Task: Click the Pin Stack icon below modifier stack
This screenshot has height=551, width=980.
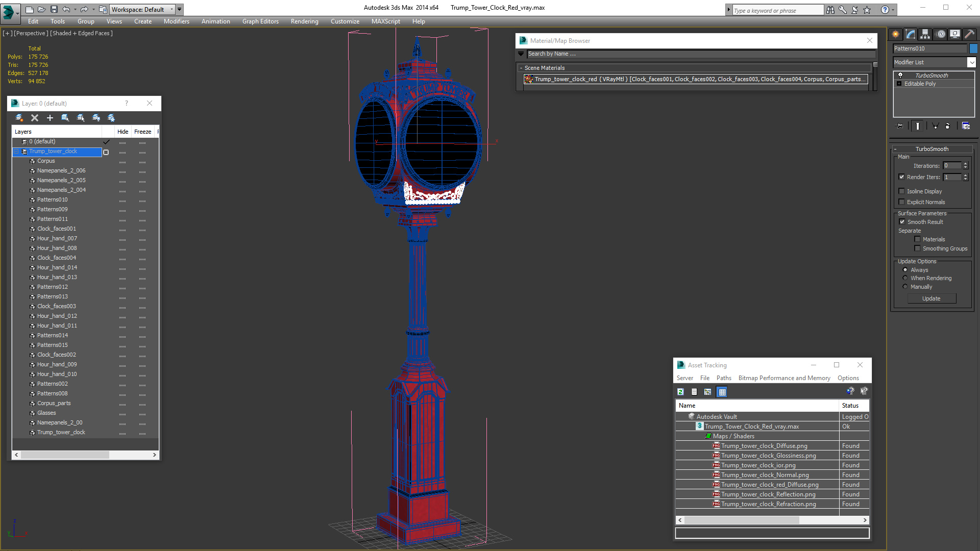Action: point(900,126)
